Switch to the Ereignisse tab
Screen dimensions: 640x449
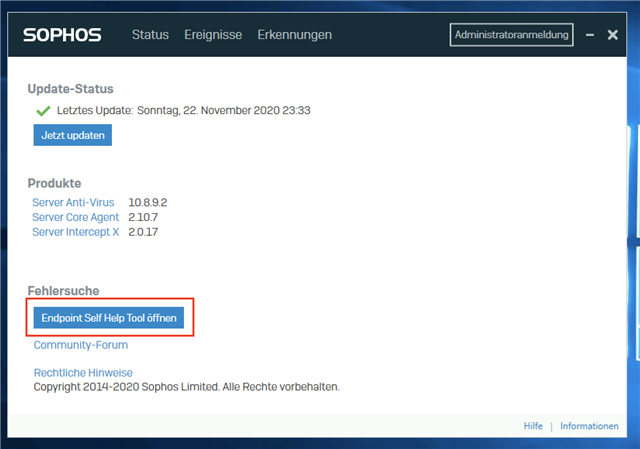213,35
